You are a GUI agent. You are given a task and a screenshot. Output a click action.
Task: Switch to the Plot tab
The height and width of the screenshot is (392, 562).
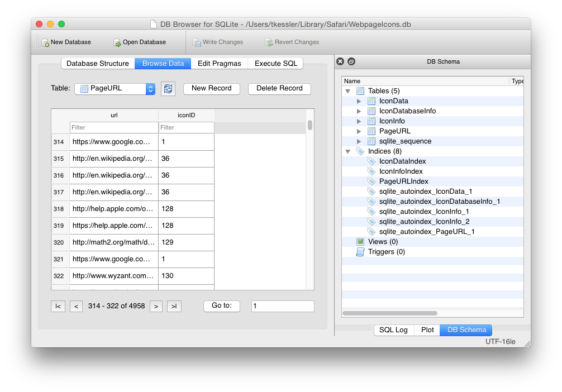[x=427, y=330]
